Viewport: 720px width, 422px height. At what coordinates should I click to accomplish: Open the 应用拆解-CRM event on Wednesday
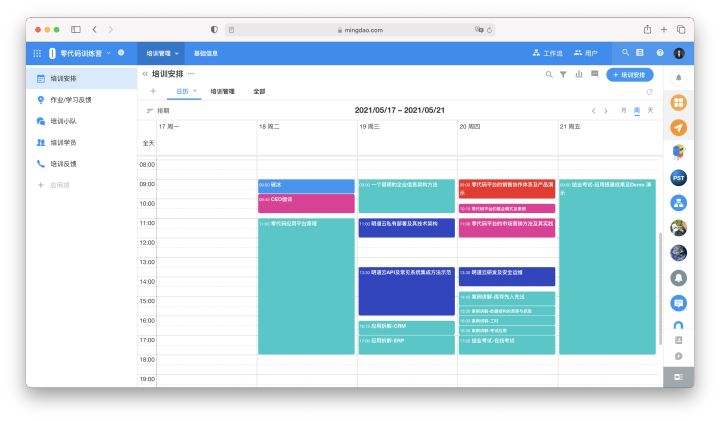coord(406,327)
